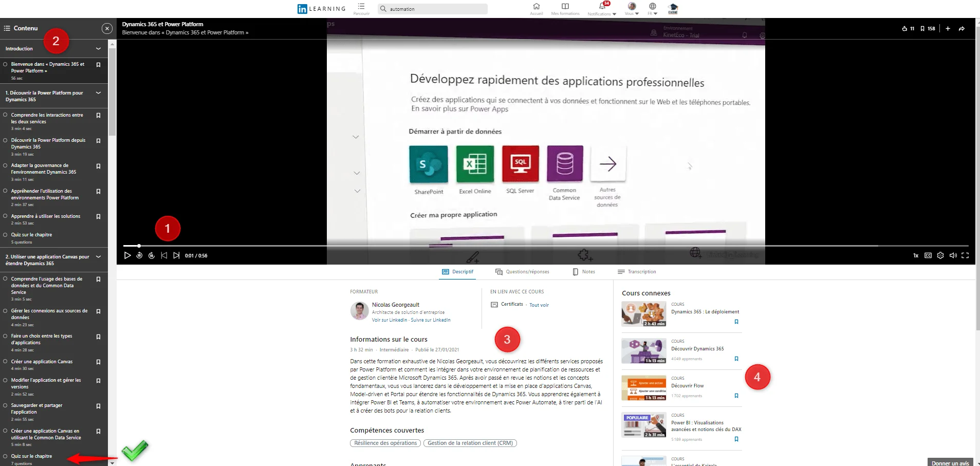
Task: Switch to the Descriptif tab
Action: point(457,272)
